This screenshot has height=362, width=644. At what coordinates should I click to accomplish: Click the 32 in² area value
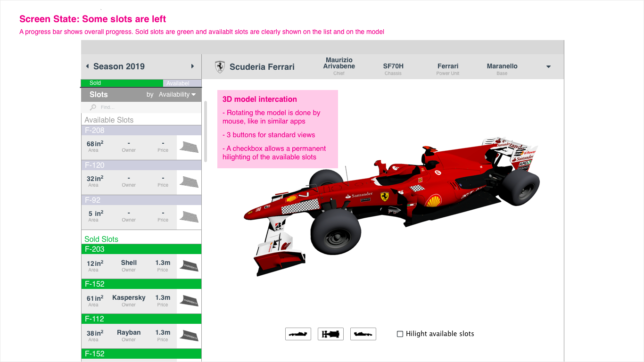[95, 179]
